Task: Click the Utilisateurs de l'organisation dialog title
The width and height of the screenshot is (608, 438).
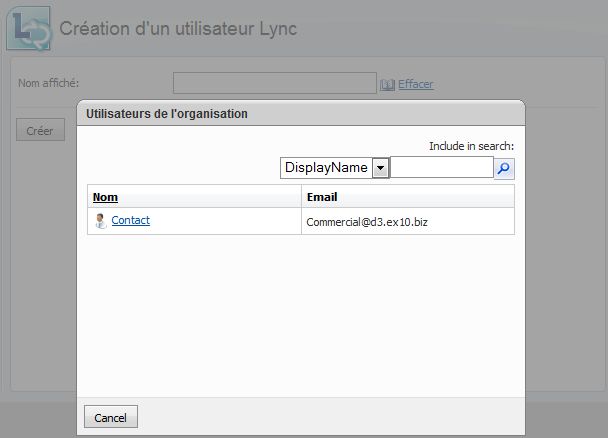Action: (167, 114)
